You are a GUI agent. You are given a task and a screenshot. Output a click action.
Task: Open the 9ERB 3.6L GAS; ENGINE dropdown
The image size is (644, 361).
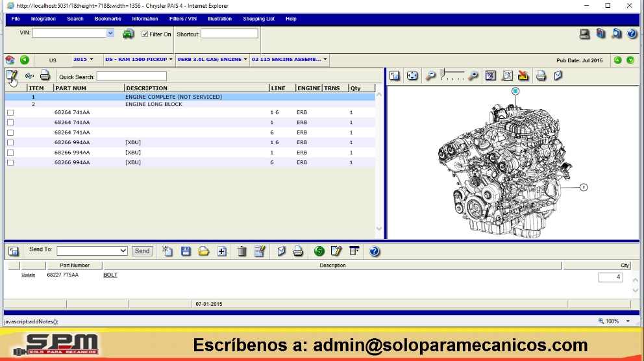click(212, 60)
